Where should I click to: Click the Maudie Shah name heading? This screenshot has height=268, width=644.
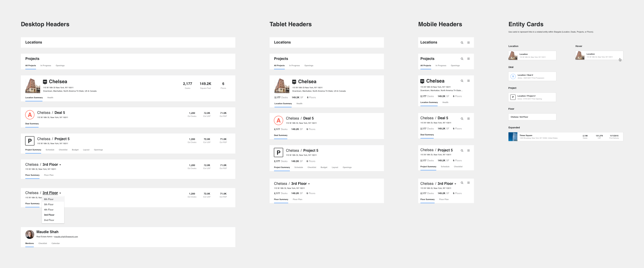tap(47, 232)
